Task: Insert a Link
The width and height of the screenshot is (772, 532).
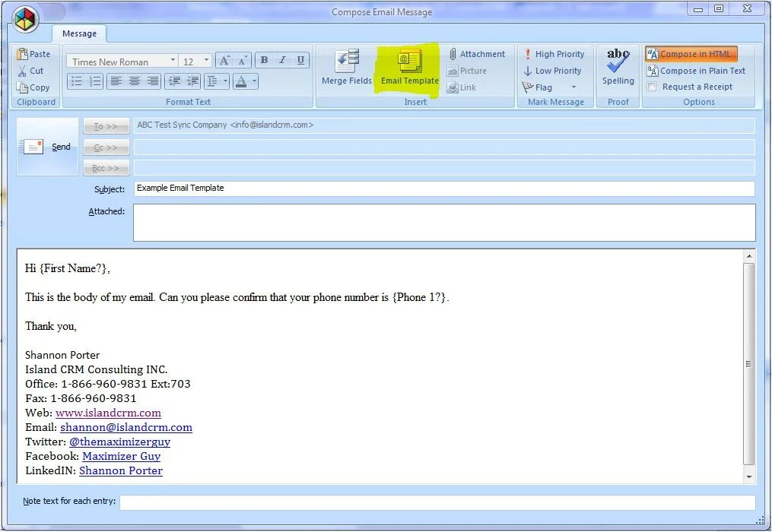Action: (x=462, y=87)
